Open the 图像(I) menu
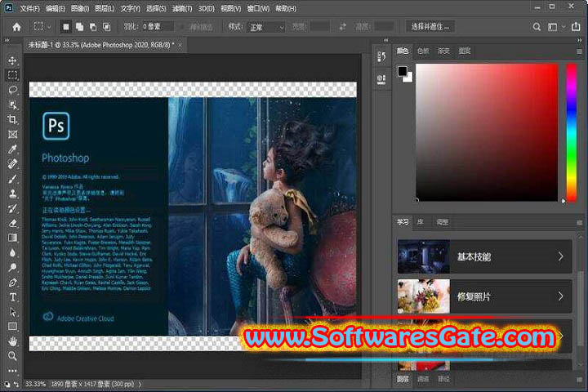The width and height of the screenshot is (588, 392). (x=79, y=8)
